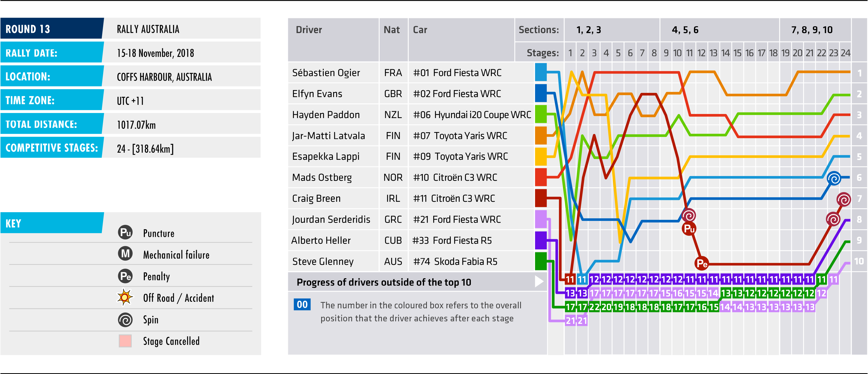Viewport: 868px width, 374px height.
Task: Click the red spin marker near position 7
Action: (x=844, y=199)
